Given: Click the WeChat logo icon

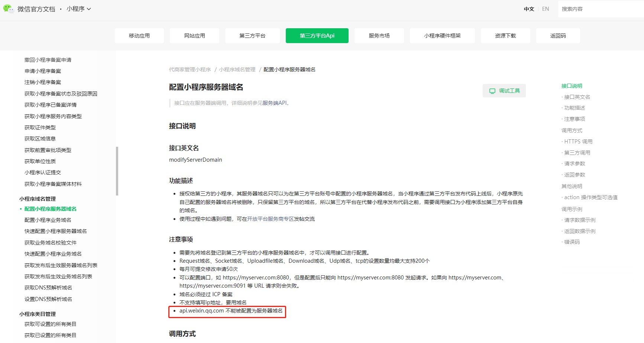Looking at the screenshot, I should tap(9, 9).
